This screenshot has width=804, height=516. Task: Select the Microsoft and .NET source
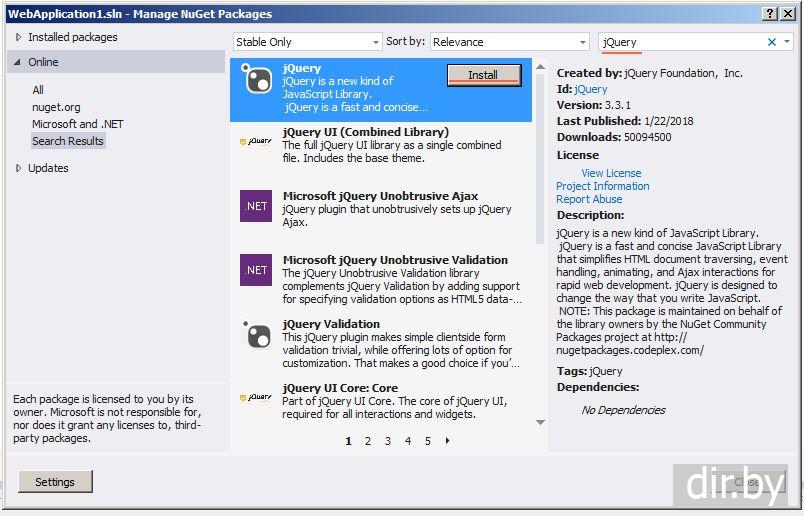77,124
